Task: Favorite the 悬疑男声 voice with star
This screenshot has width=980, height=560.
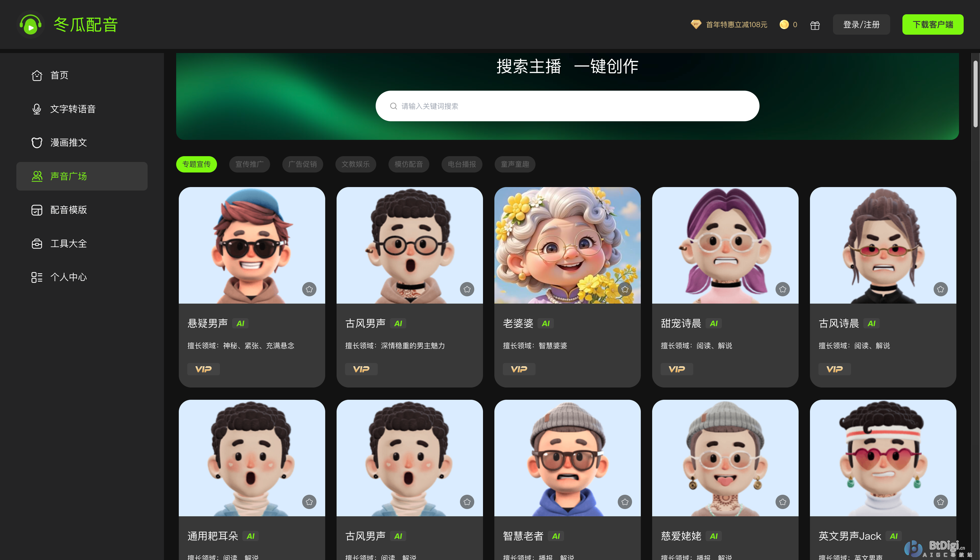Action: [x=309, y=289]
